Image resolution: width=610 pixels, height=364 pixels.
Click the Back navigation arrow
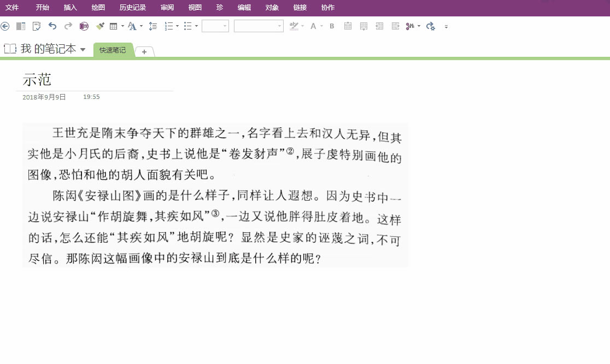click(5, 26)
